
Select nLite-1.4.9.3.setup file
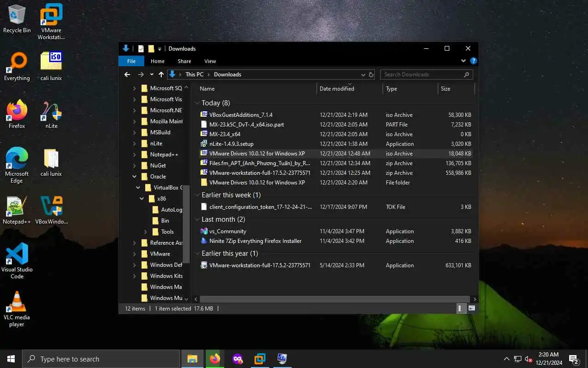[x=335, y=144]
